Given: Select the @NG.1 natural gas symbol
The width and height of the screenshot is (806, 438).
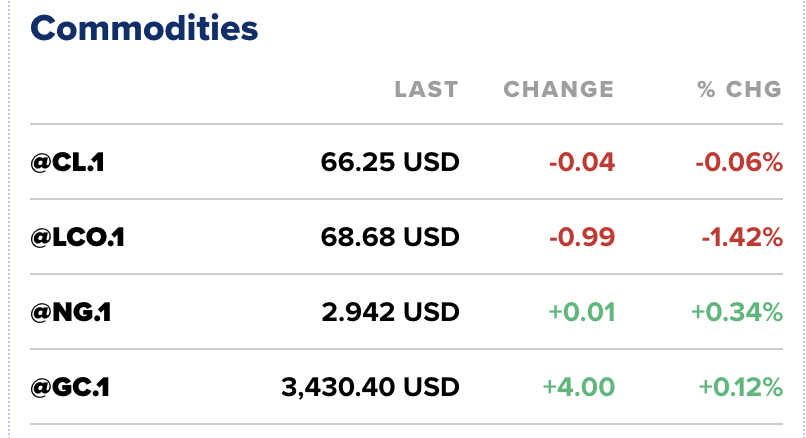Looking at the screenshot, I should tap(70, 312).
